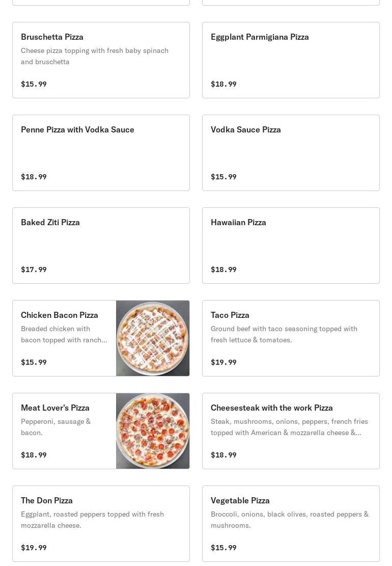Click the Vegetable Pizza ingredients description

pos(290,520)
